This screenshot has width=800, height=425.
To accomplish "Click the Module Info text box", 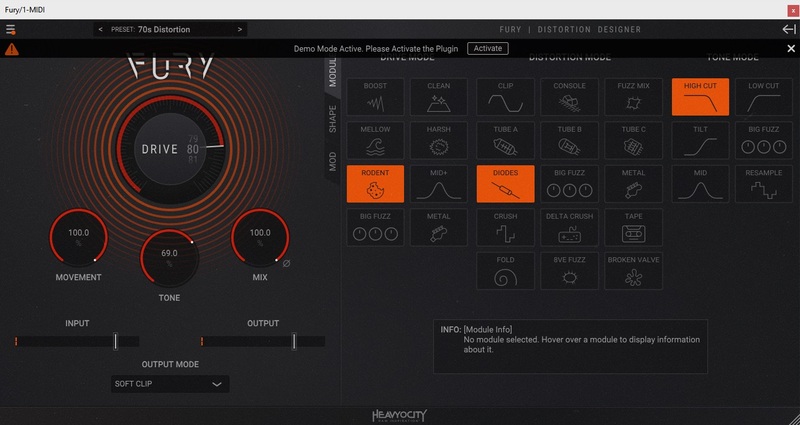I will [570, 346].
